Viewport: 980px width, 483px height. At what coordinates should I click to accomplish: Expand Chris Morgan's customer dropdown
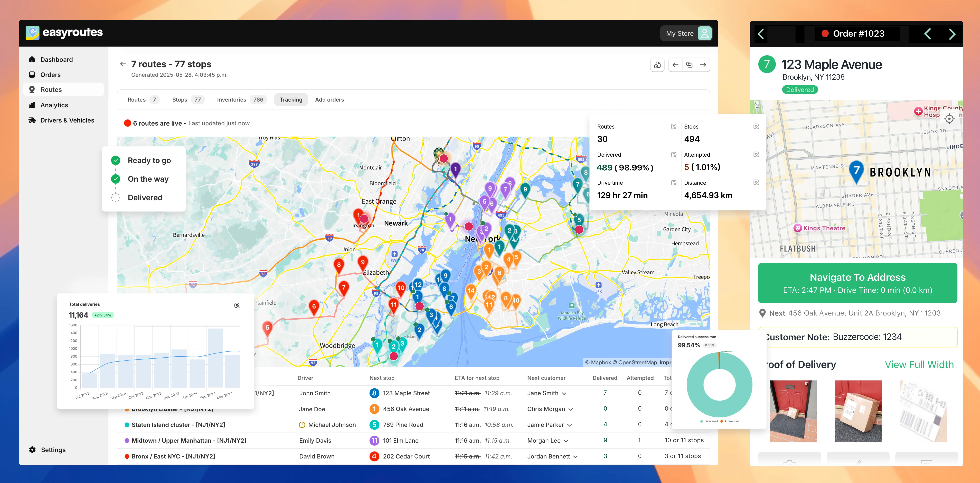(x=571, y=409)
